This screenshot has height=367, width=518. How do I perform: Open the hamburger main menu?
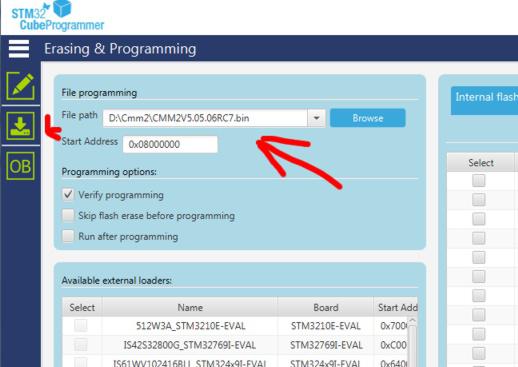point(19,49)
